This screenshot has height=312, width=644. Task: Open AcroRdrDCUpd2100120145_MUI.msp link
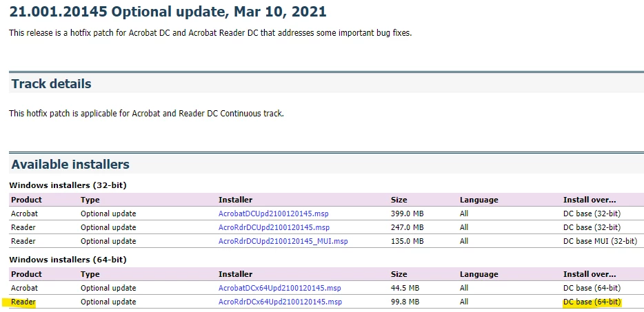click(283, 241)
